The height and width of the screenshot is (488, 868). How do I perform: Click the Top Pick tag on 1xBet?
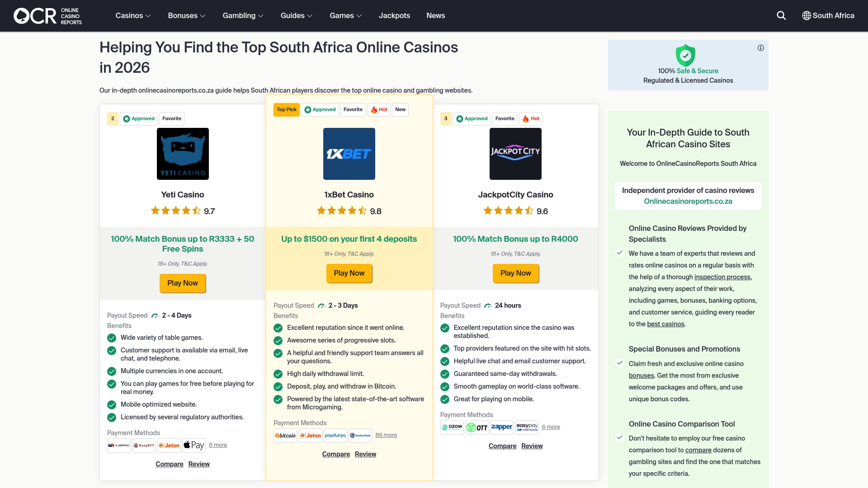(287, 110)
